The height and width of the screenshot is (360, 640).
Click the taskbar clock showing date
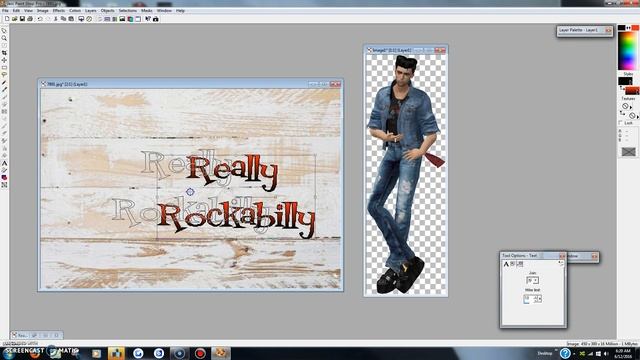623,353
